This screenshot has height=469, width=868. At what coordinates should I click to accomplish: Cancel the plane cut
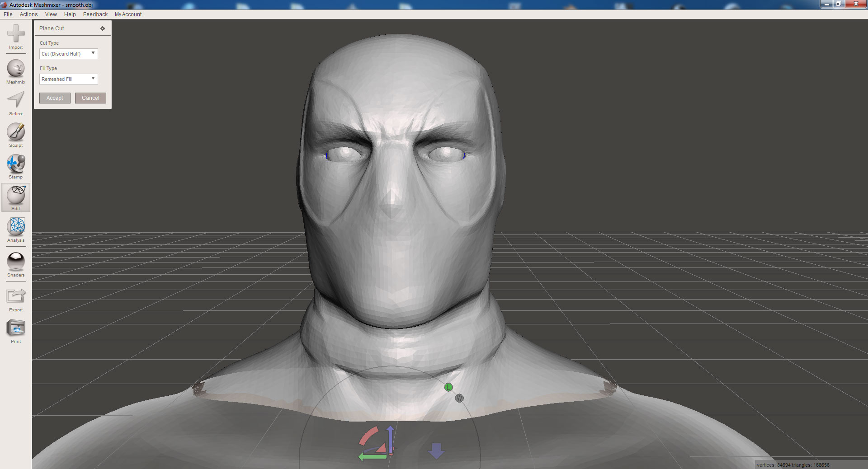point(90,98)
